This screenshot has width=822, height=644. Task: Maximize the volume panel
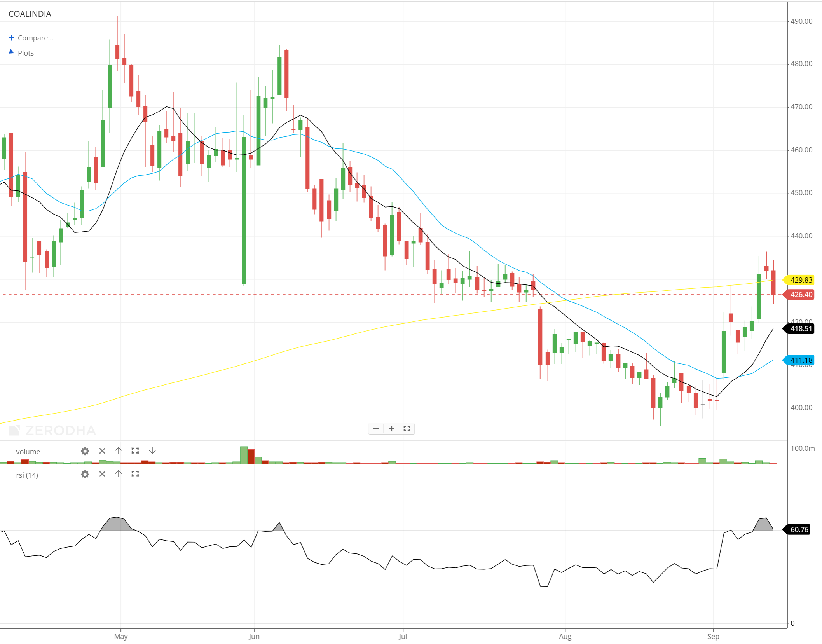135,451
